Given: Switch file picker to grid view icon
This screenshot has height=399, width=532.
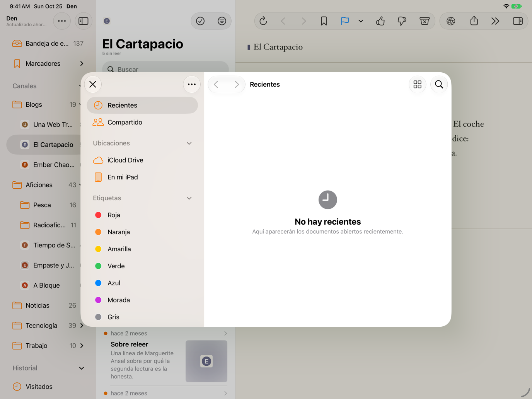Looking at the screenshot, I should (418, 84).
